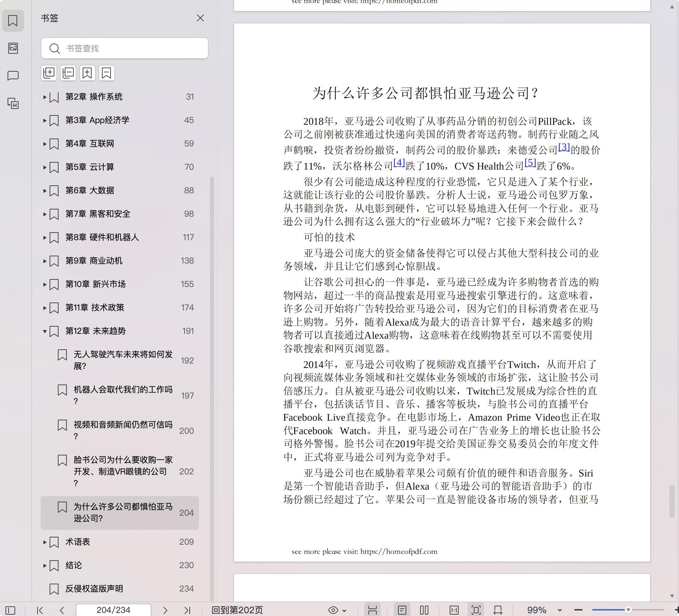The image size is (679, 616).
Task: Collapse all bookmarks icon
Action: pos(68,73)
